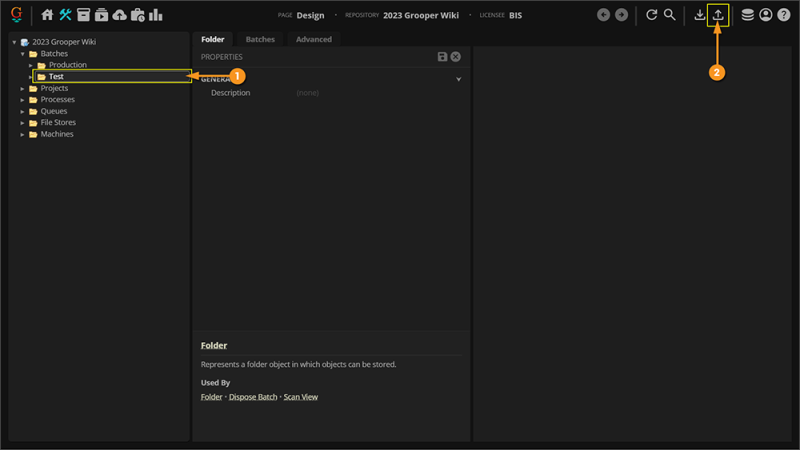Open the cloud Imports page icon

[x=119, y=15]
